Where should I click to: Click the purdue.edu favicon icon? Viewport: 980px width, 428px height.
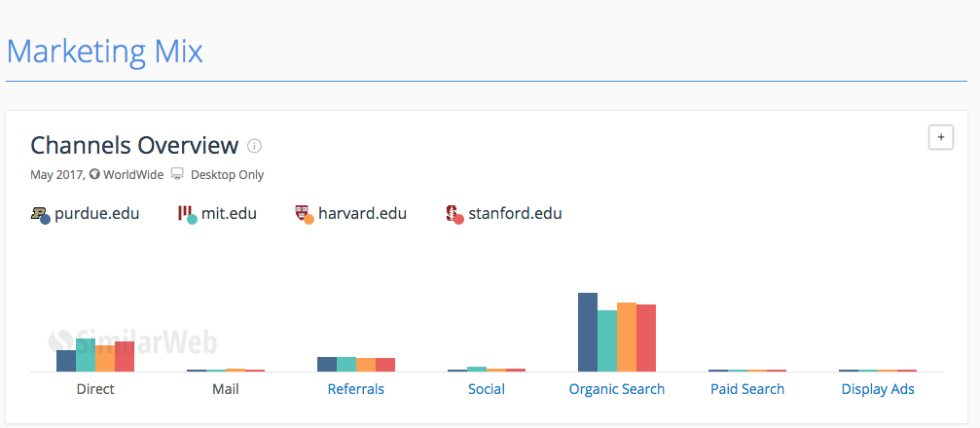click(x=40, y=214)
